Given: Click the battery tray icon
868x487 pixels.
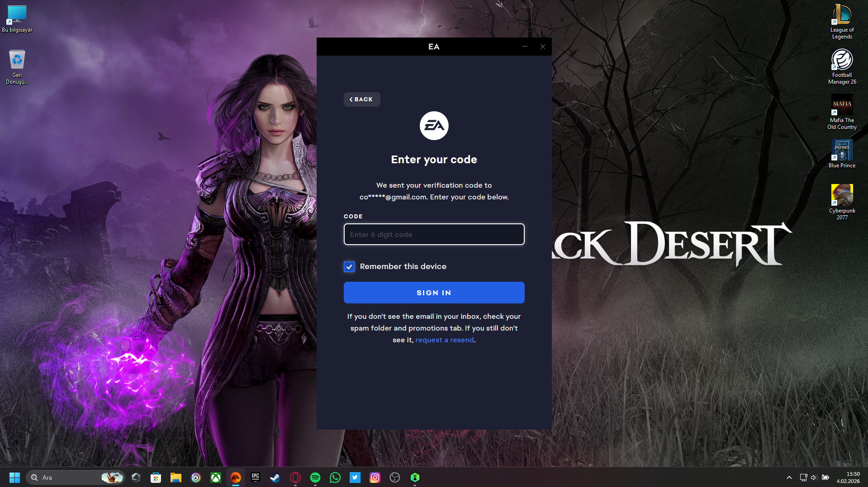Looking at the screenshot, I should 825,478.
